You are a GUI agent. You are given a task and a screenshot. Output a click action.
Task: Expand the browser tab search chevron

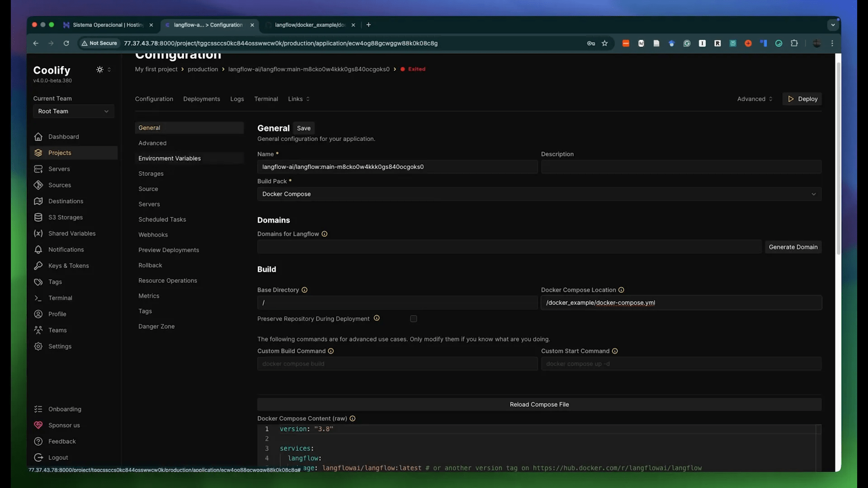[833, 25]
